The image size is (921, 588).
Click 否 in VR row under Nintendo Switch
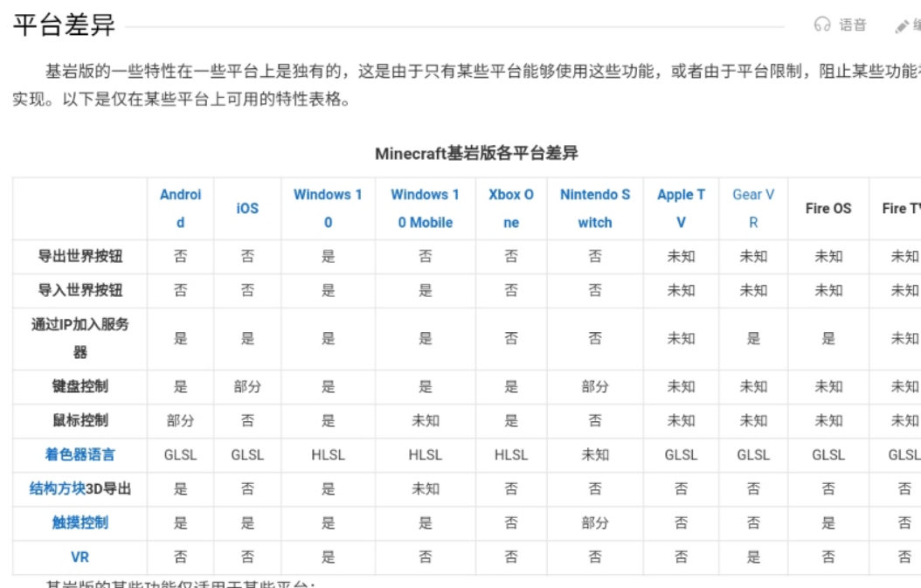(595, 557)
